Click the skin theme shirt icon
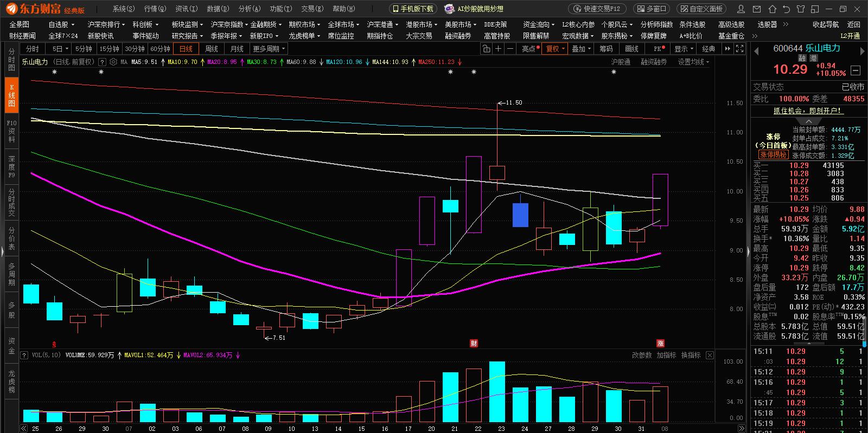The width and height of the screenshot is (868, 433). tap(801, 9)
